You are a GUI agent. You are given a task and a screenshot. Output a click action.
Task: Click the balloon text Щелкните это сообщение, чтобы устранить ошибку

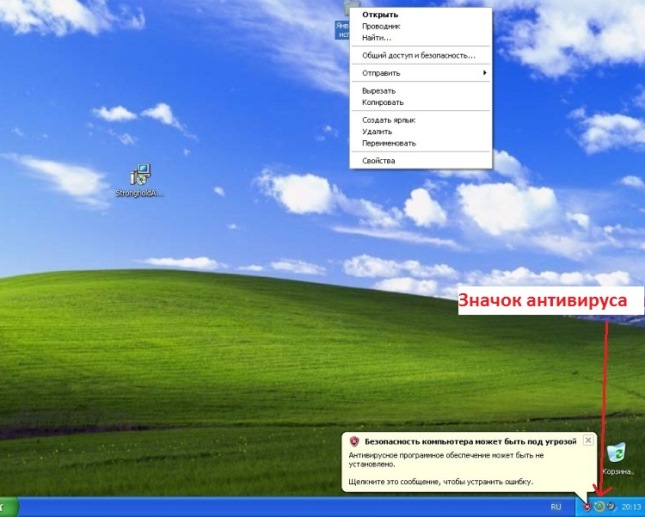click(441, 481)
